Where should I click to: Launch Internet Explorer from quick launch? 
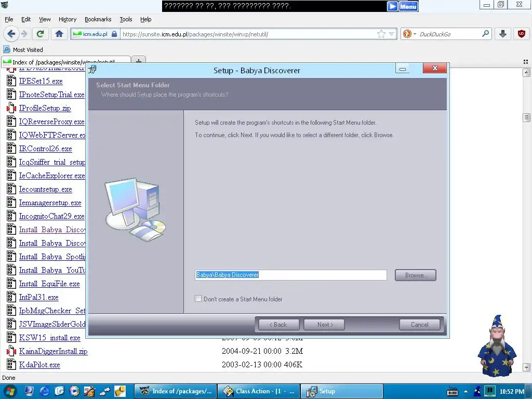coord(44,391)
